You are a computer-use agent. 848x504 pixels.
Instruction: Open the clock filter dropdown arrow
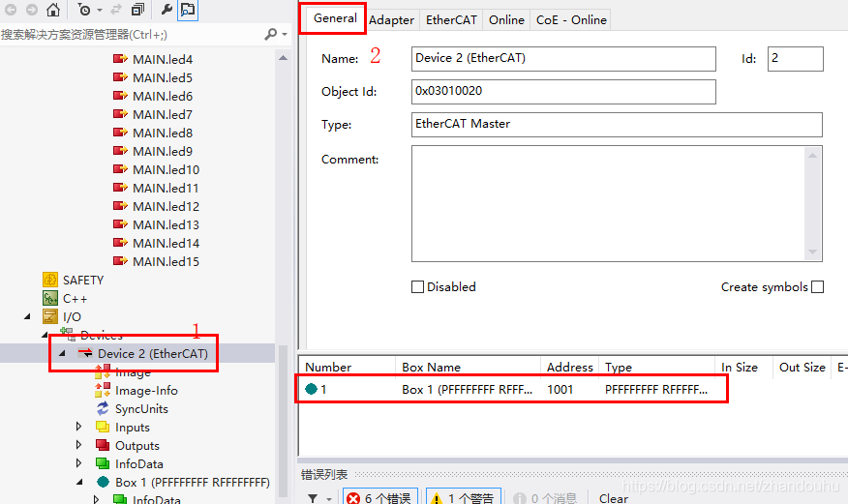(x=100, y=10)
